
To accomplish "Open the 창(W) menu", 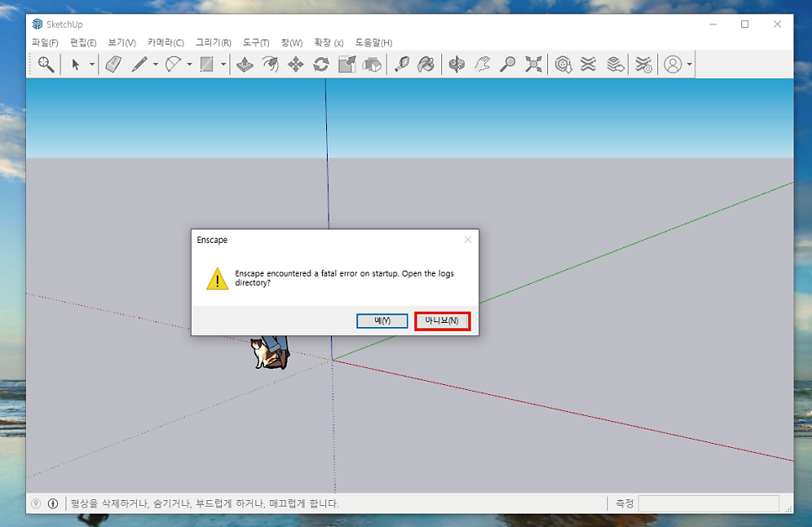I will click(292, 43).
